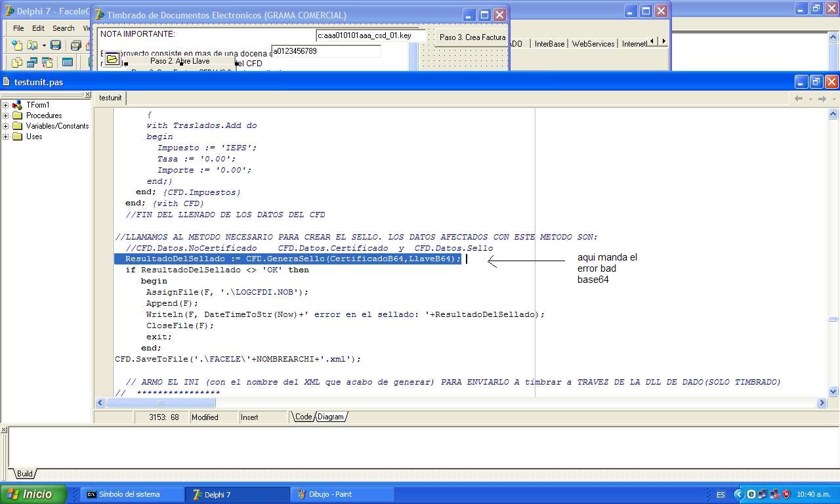Select the TForm1 item in Code Explorer
The height and width of the screenshot is (504, 840).
coord(37,105)
